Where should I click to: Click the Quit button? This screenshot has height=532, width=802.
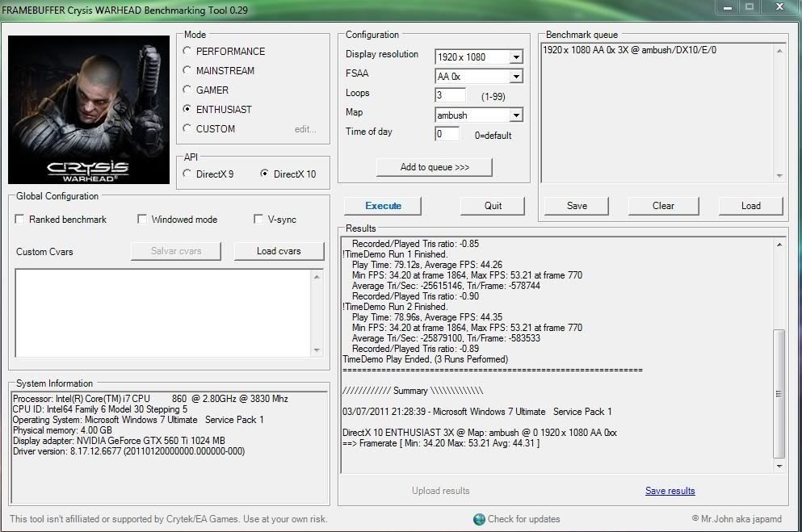point(493,206)
